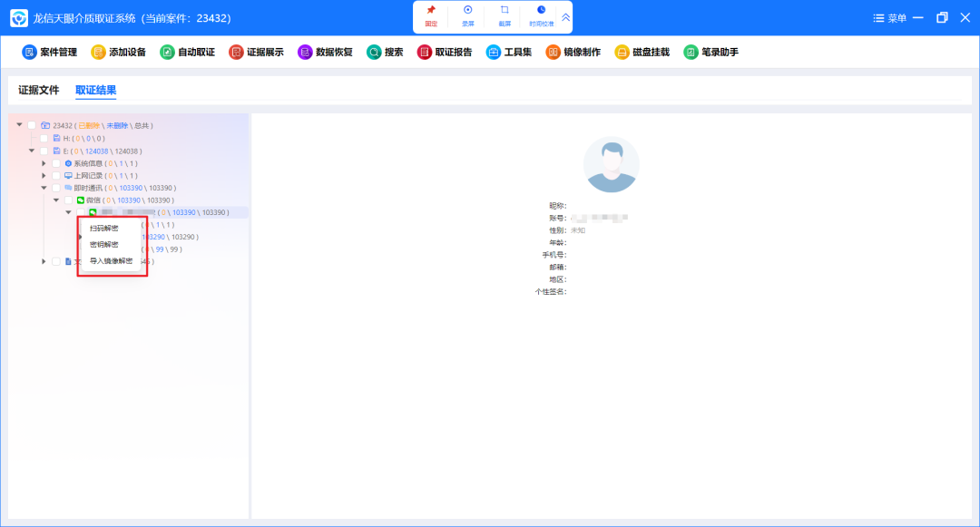
Task: Open 案件管理 (case management) in the toolbar
Action: click(x=49, y=53)
